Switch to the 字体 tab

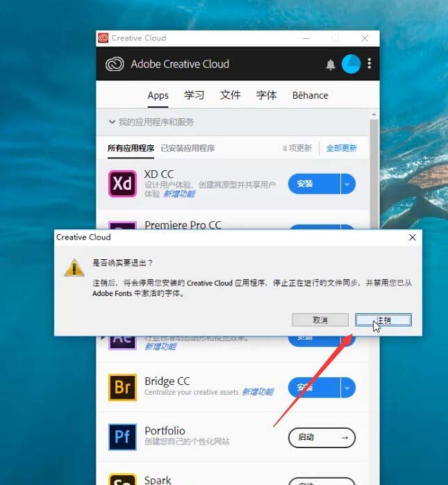coord(266,95)
